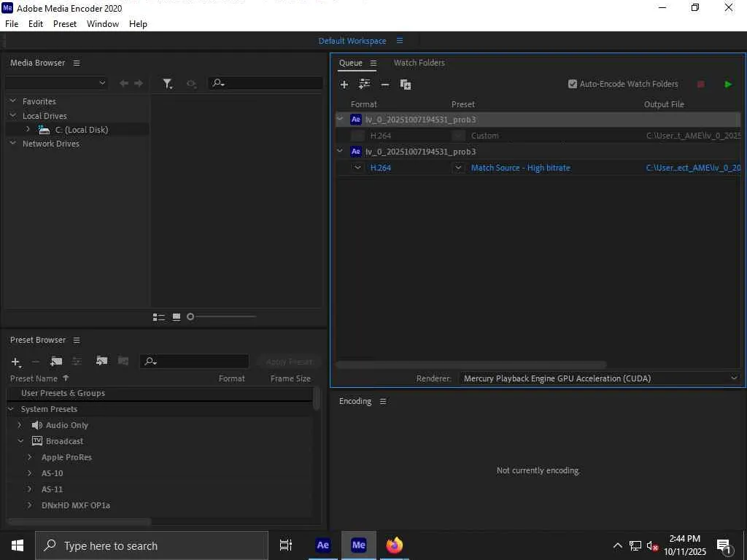Click the Default Workspace label

pyautogui.click(x=352, y=41)
